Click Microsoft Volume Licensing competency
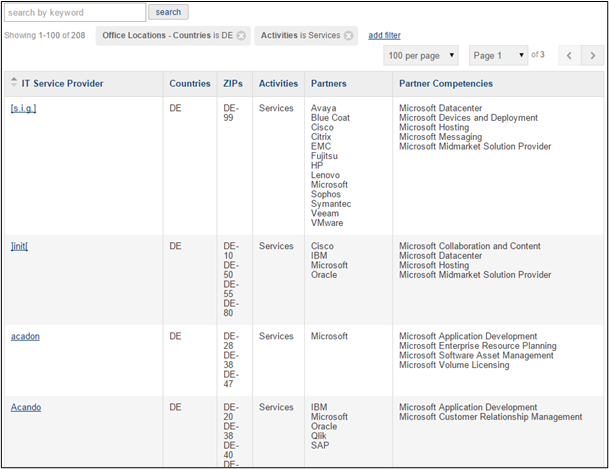 pyautogui.click(x=454, y=365)
